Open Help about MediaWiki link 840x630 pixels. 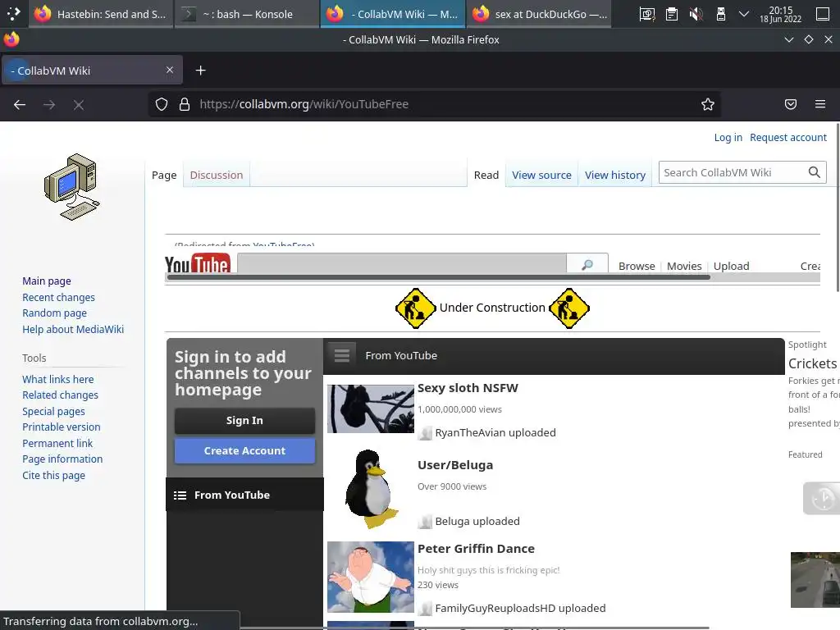[73, 330]
